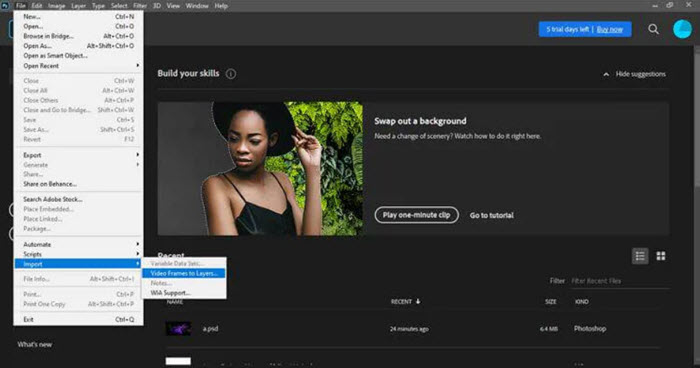Expand the Automate submenu

coord(138,244)
